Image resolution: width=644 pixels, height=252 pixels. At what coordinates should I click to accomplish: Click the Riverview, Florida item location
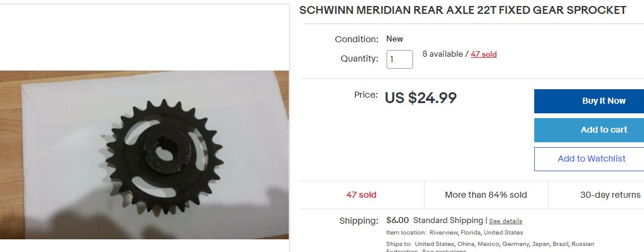point(476,233)
